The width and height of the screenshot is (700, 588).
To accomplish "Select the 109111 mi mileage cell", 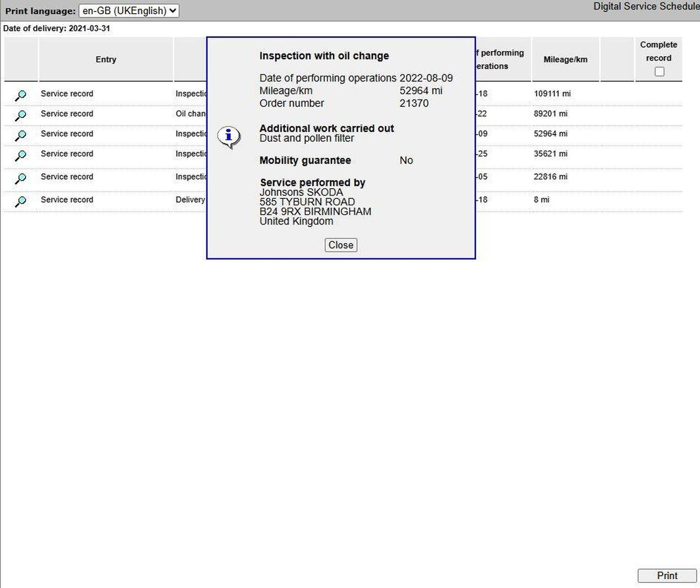I will 552,93.
